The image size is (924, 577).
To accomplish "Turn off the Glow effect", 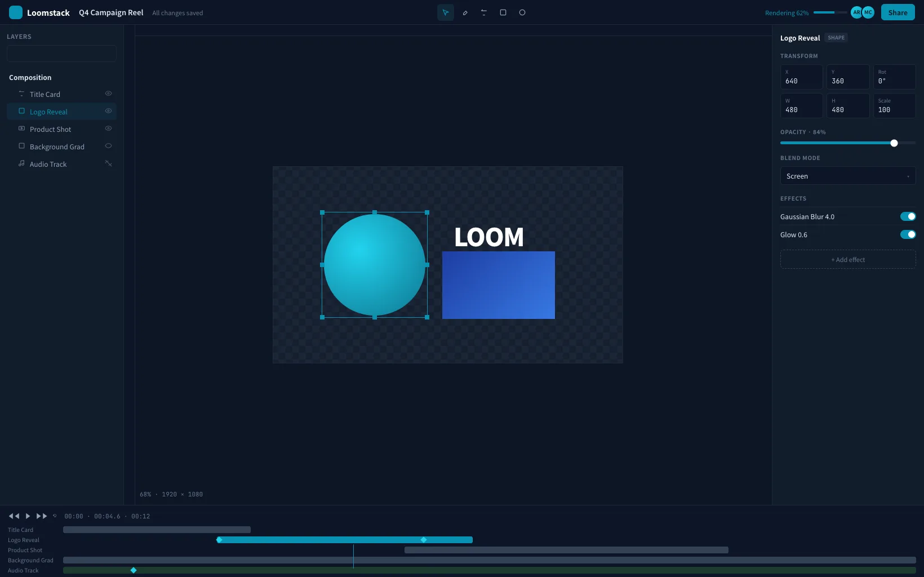I will tap(908, 234).
